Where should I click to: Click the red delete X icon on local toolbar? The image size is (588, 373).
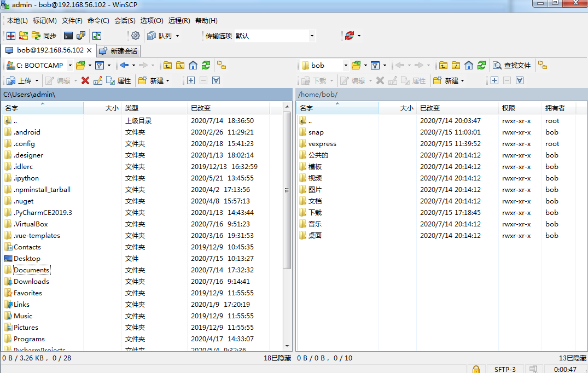pos(85,81)
